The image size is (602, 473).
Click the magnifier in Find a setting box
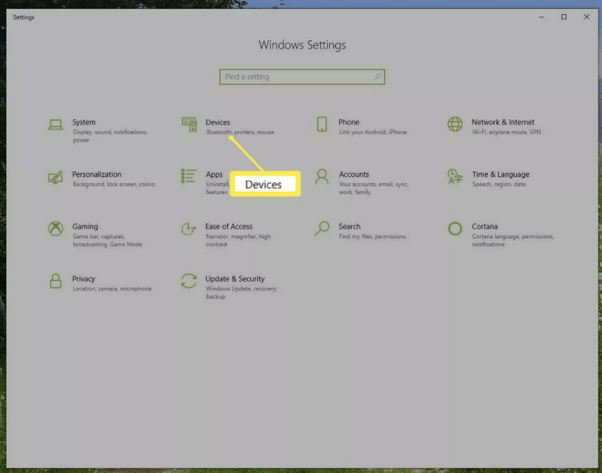[x=378, y=77]
